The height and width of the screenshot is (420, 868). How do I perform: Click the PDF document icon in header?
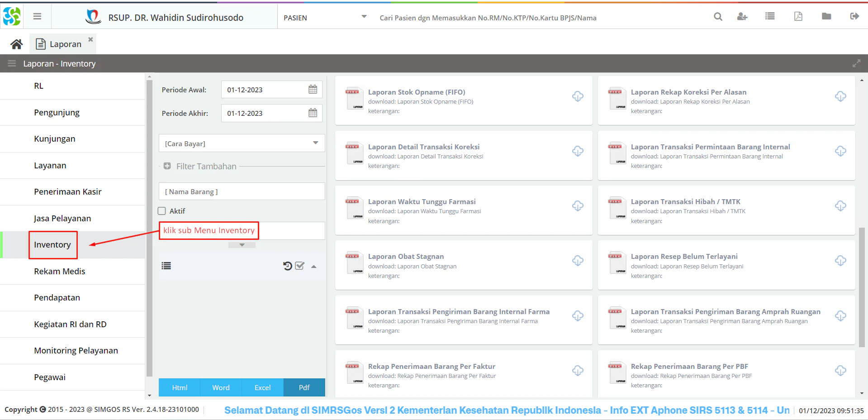click(x=798, y=16)
